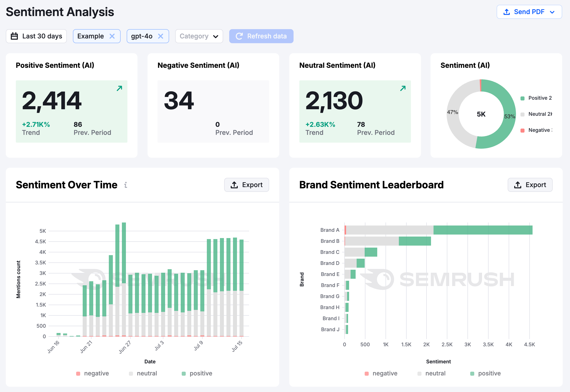This screenshot has height=392, width=570.
Task: Click the Export button on Sentiment Over Time
Action: 247,185
